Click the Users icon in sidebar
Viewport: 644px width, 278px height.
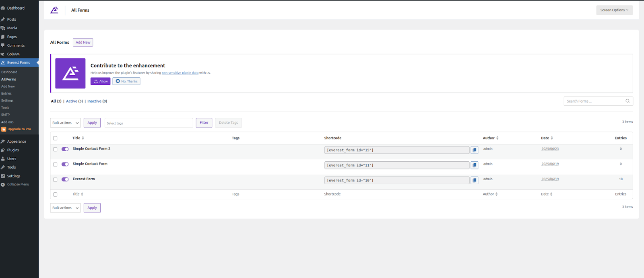3,159
